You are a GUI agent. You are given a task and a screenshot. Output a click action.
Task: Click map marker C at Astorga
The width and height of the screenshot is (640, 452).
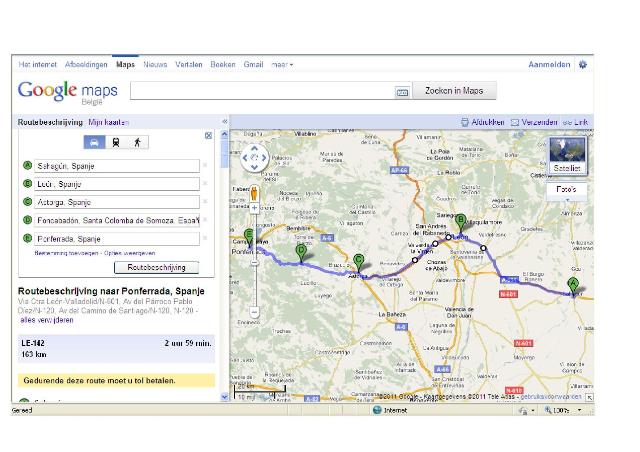pyautogui.click(x=359, y=262)
